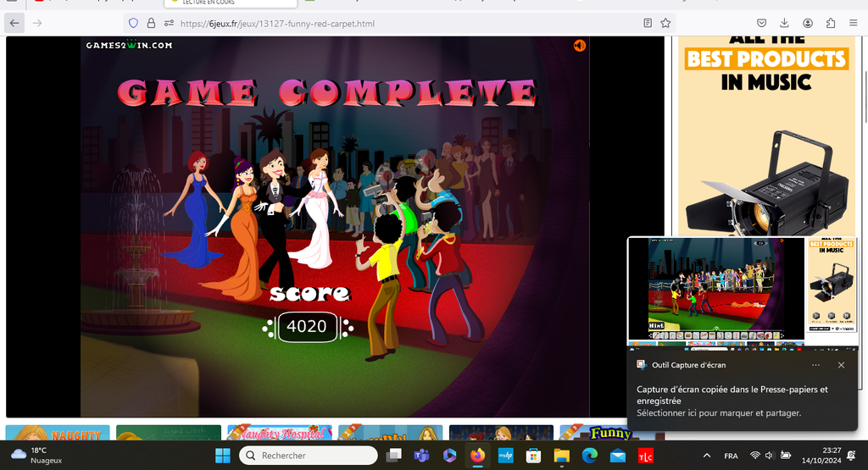Open the Firefox hamburger menu

pyautogui.click(x=853, y=23)
